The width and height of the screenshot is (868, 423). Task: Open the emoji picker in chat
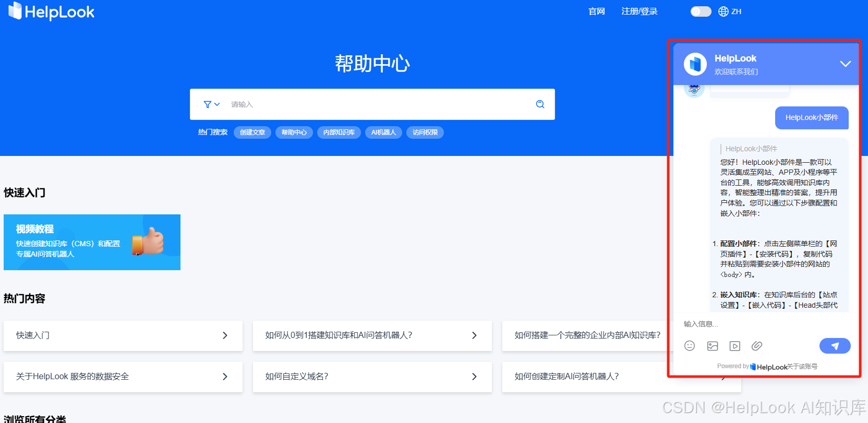tap(690, 346)
